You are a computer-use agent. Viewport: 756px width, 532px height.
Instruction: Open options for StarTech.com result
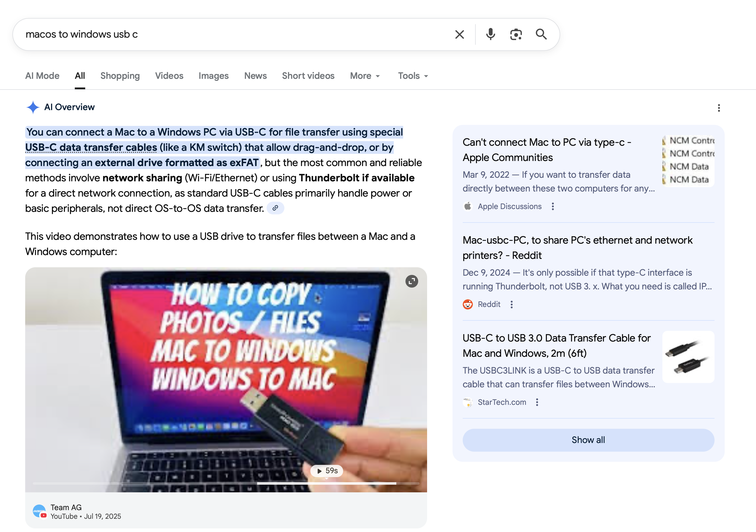click(x=537, y=402)
